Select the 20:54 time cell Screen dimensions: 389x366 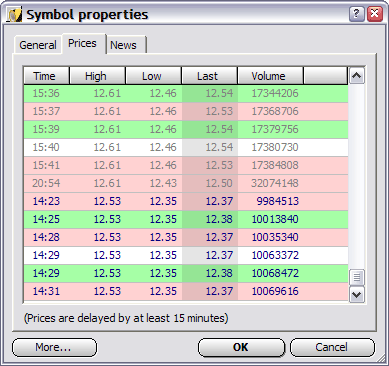46,183
